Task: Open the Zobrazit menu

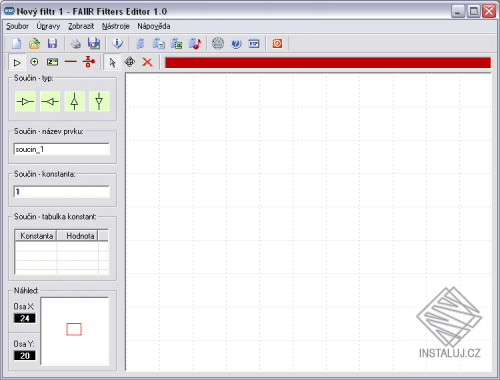Action: pyautogui.click(x=81, y=26)
